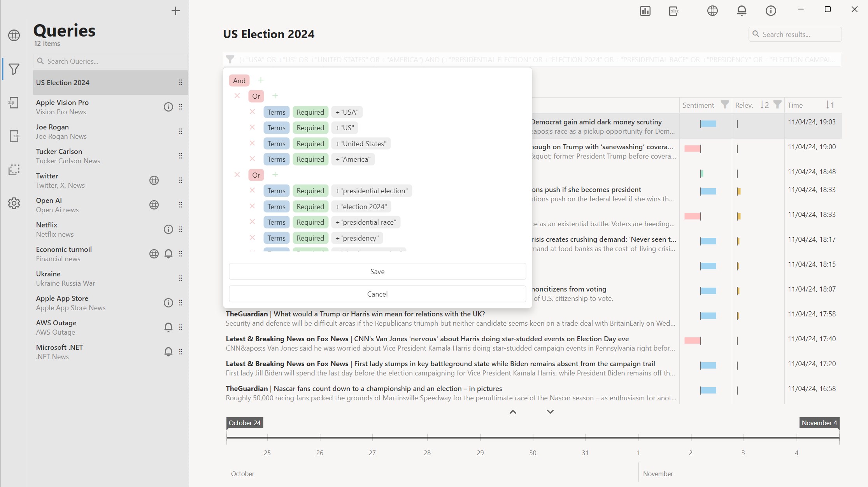
Task: Toggle the Required tag for +"USA" term
Action: tap(310, 112)
